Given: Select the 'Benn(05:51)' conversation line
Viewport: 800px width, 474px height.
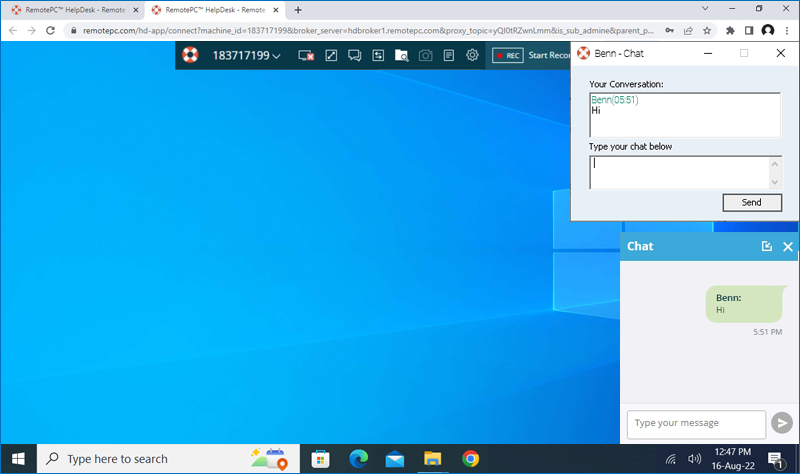Looking at the screenshot, I should click(615, 99).
